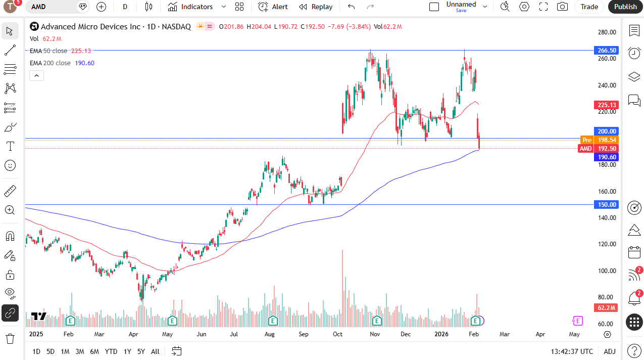Select the 1M time range

coord(65,351)
